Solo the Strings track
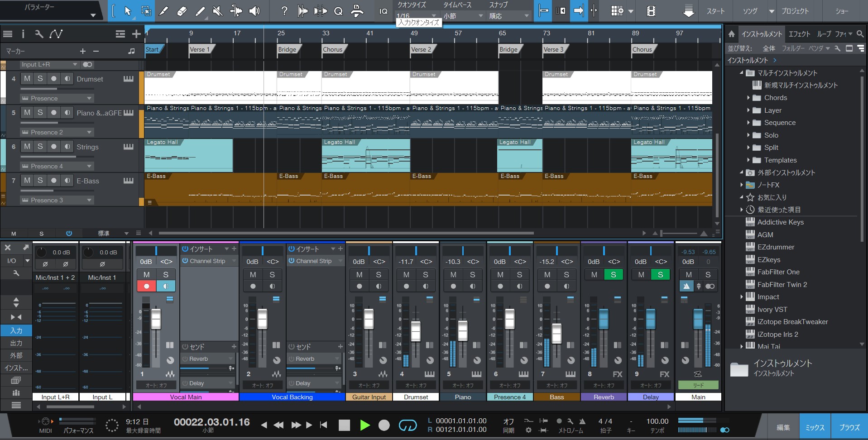 [x=40, y=147]
